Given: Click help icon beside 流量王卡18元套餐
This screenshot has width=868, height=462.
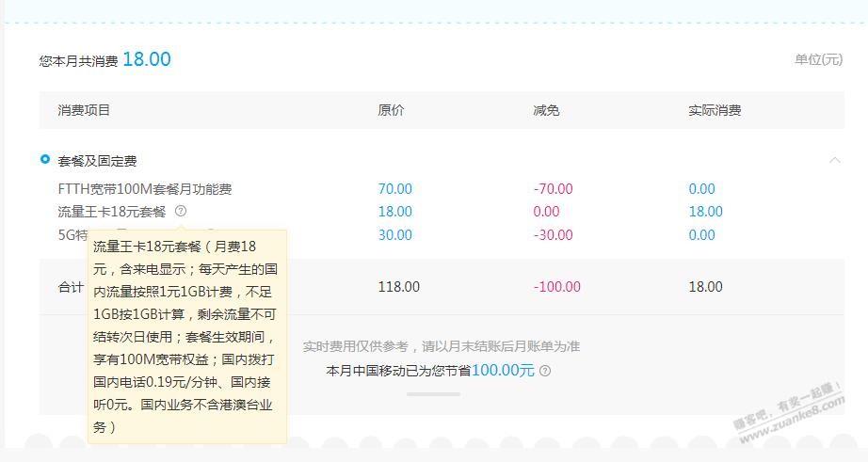Looking at the screenshot, I should (181, 212).
